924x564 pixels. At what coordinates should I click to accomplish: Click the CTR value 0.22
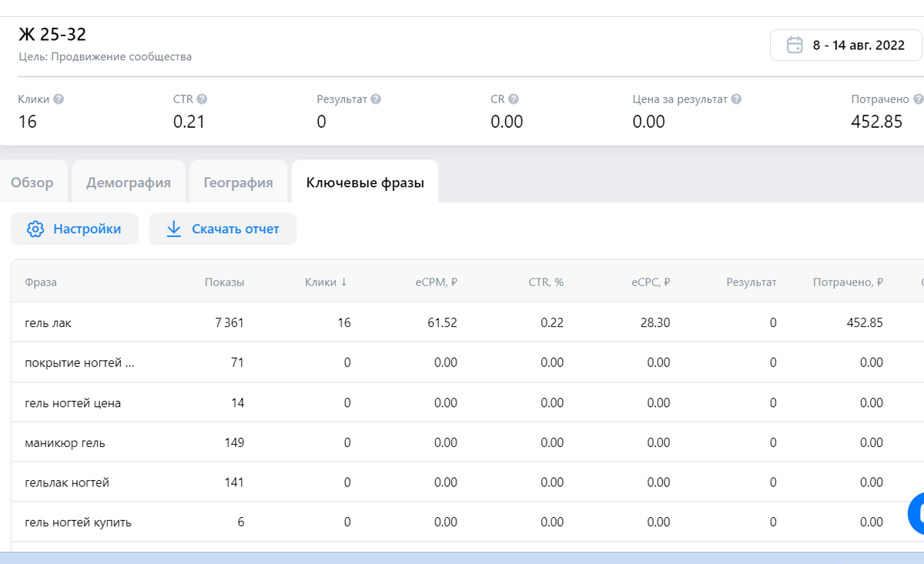click(552, 323)
